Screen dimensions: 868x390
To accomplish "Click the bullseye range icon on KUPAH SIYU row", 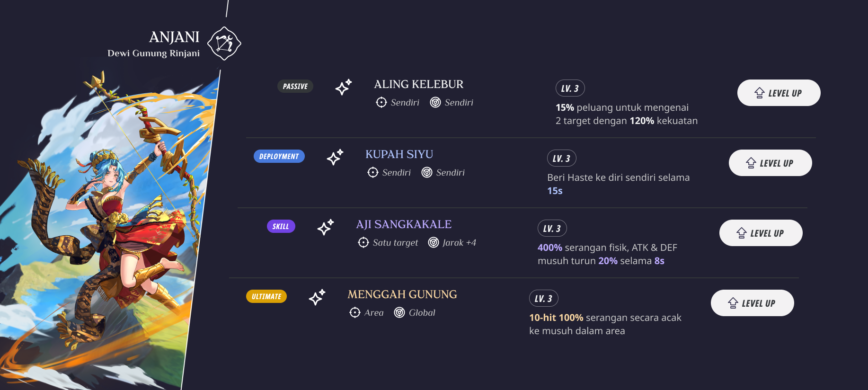I will (426, 173).
